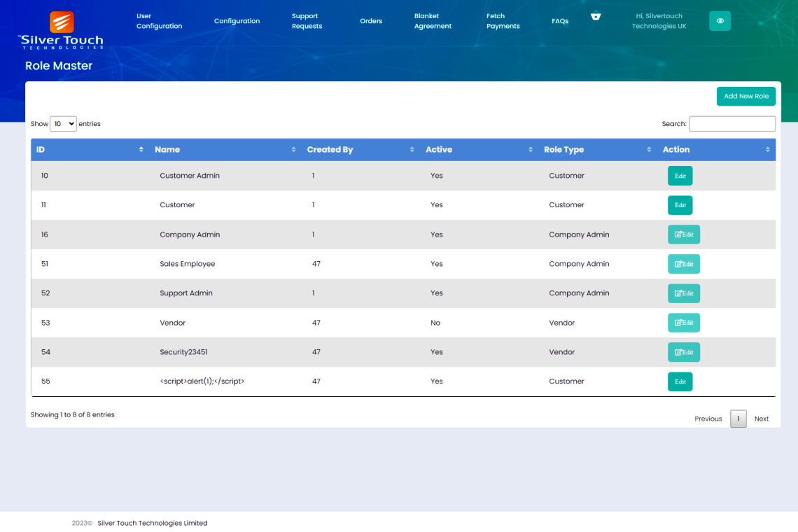This screenshot has height=532, width=798.
Task: Edit the Sales Employee role
Action: coord(683,264)
